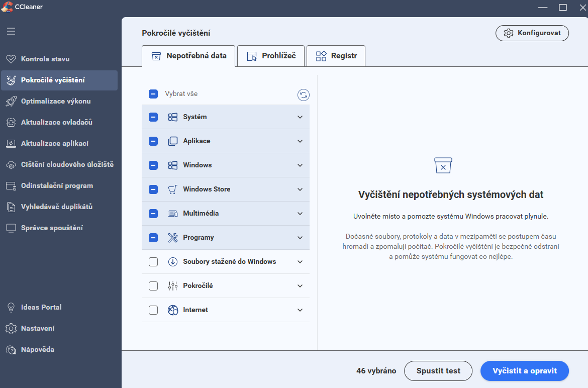588x388 pixels.
Task: Open Odinstalační program in sidebar
Action: click(x=57, y=185)
